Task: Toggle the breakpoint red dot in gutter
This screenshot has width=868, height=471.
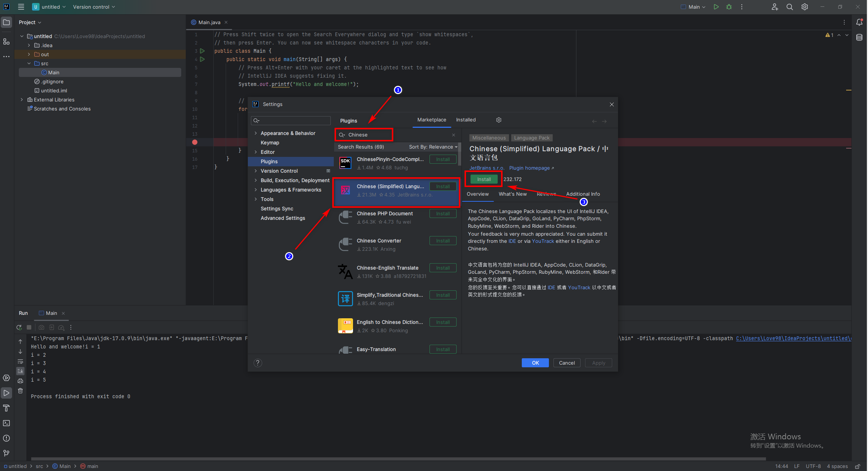Action: tap(195, 142)
